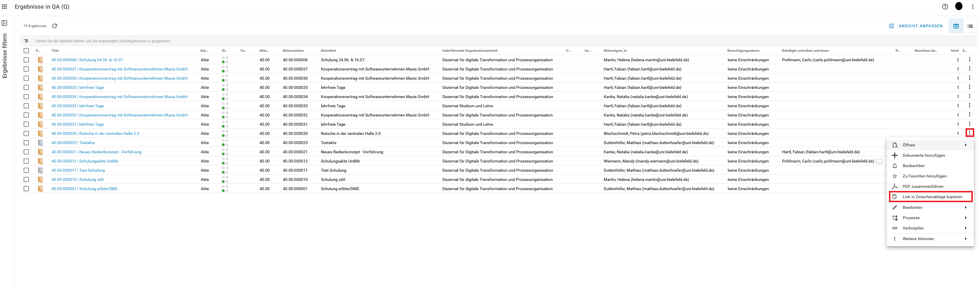
Task: Click folder icon of Testakte row
Action: [x=40, y=143]
